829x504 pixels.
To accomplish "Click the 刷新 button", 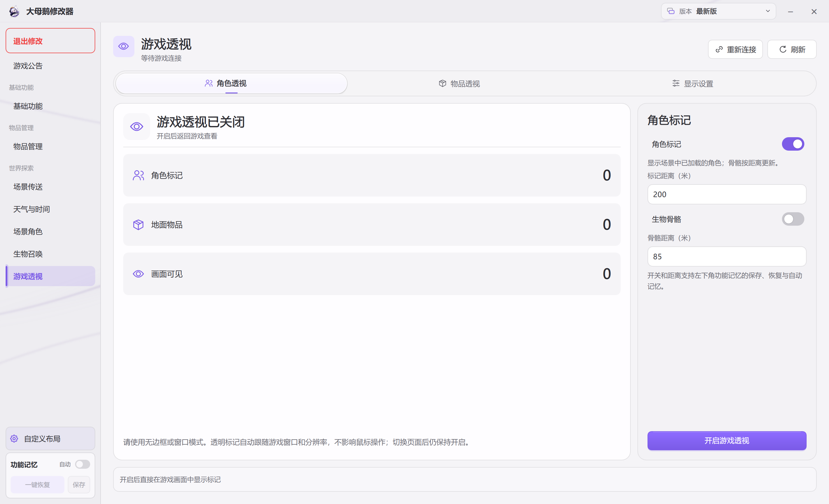I will click(792, 50).
